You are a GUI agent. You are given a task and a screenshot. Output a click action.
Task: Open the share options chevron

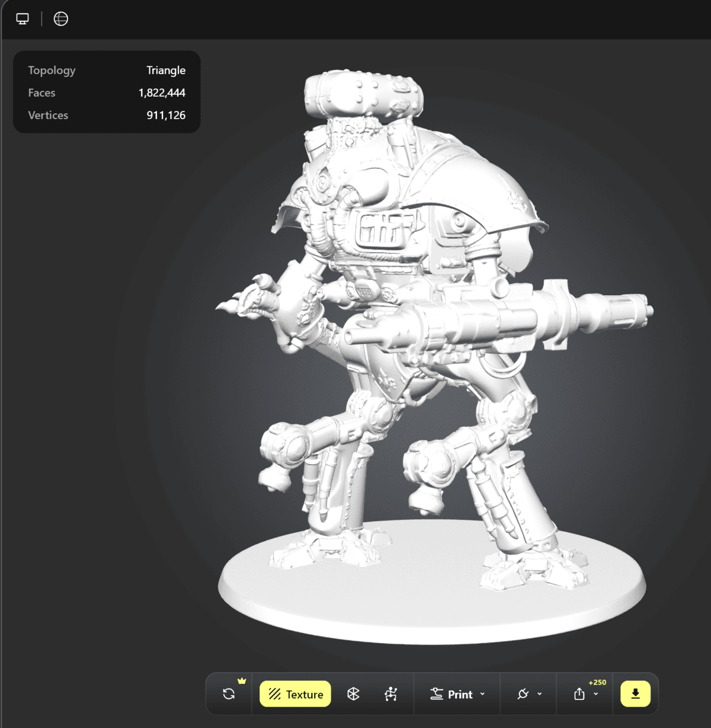click(595, 694)
